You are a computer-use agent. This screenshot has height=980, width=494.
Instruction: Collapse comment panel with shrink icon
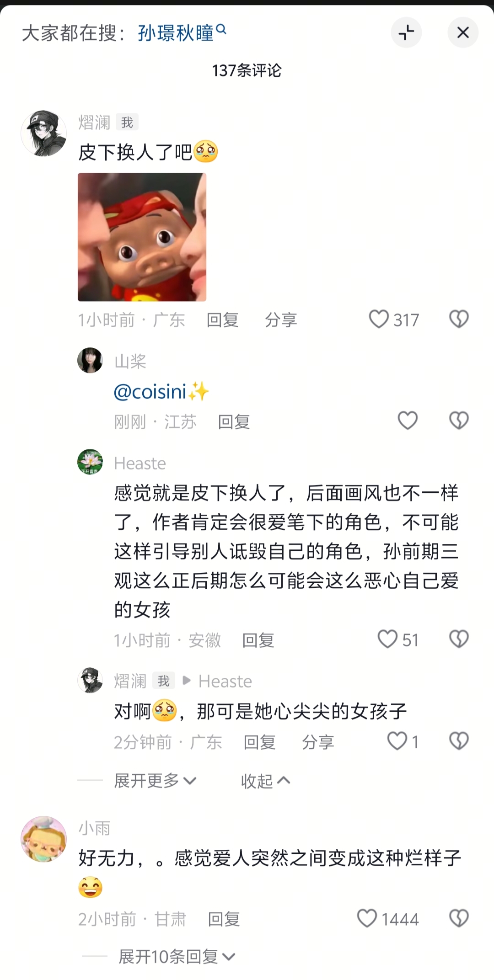click(x=406, y=32)
